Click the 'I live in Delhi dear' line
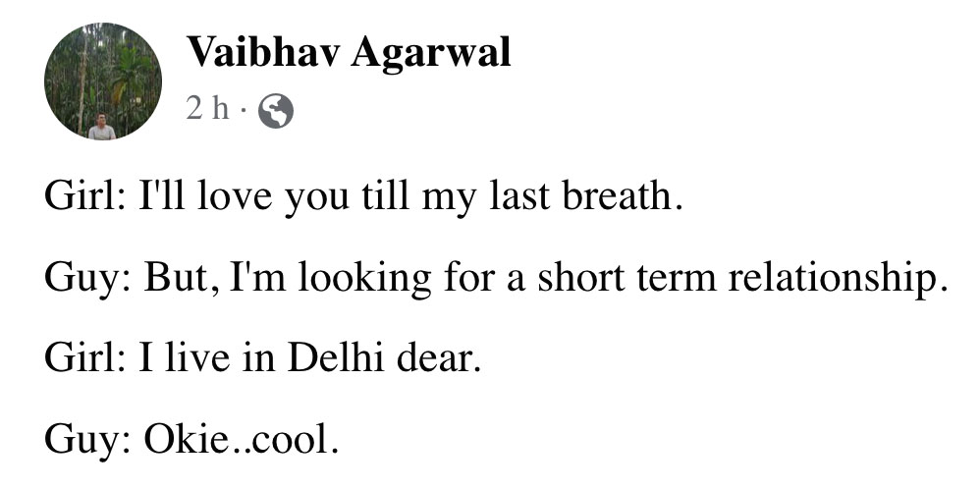The image size is (980, 489). [x=262, y=359]
